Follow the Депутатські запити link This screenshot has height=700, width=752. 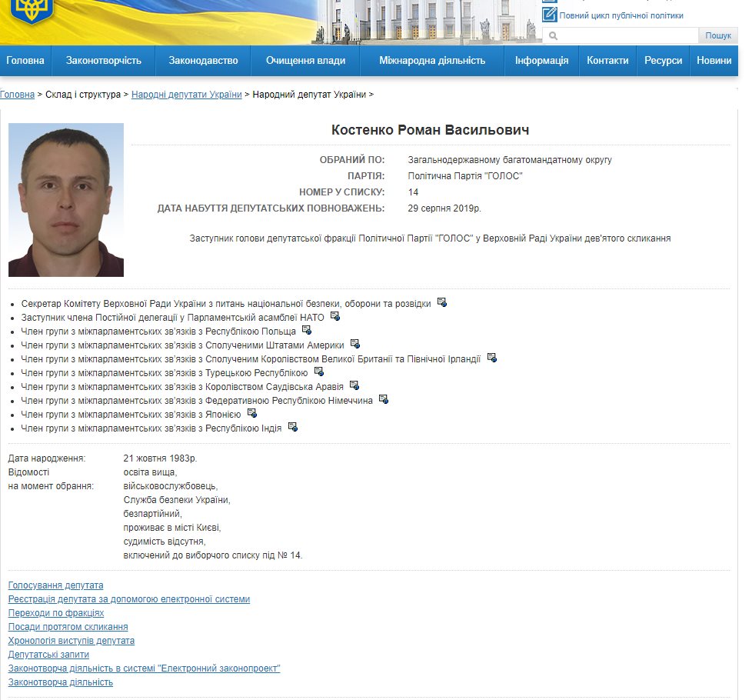[48, 655]
